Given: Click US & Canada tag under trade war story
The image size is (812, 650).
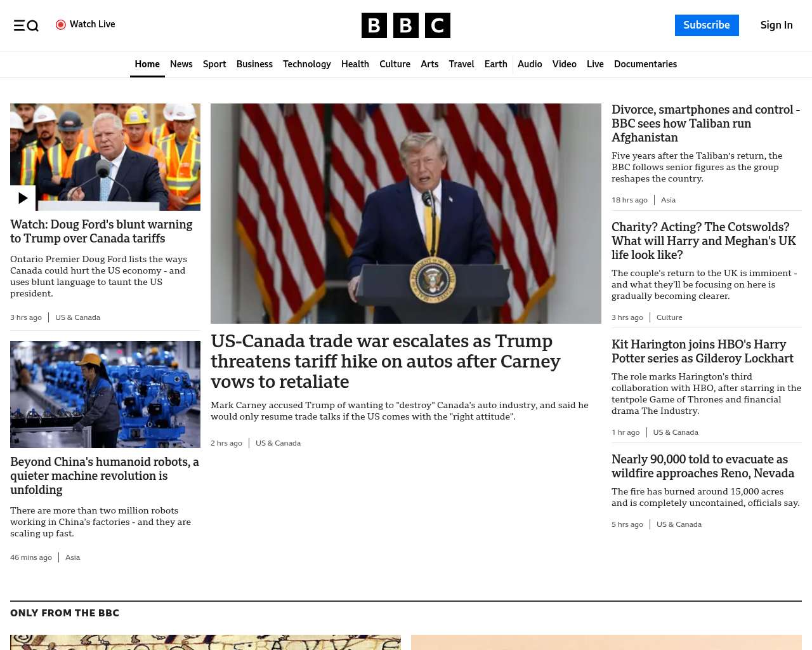Looking at the screenshot, I should [278, 443].
